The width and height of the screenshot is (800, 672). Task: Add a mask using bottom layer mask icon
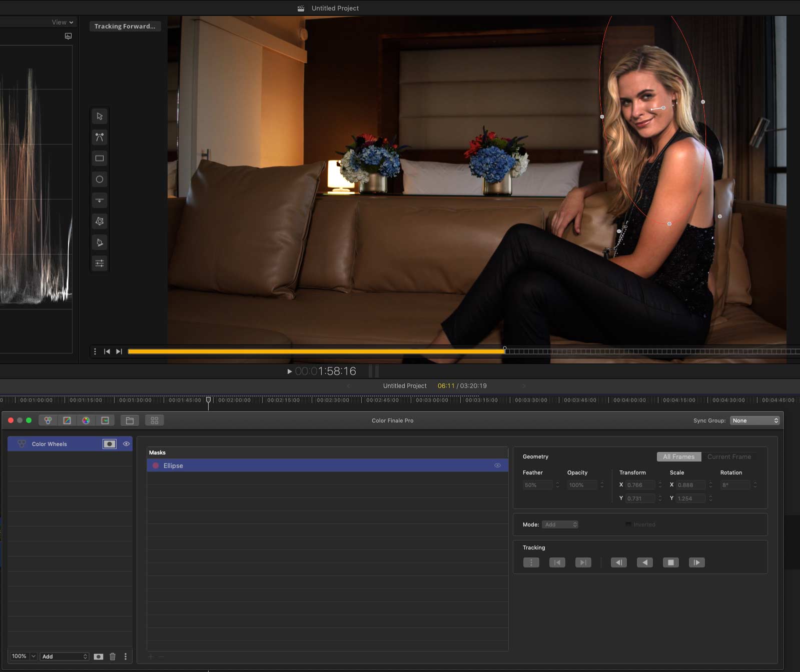99,656
